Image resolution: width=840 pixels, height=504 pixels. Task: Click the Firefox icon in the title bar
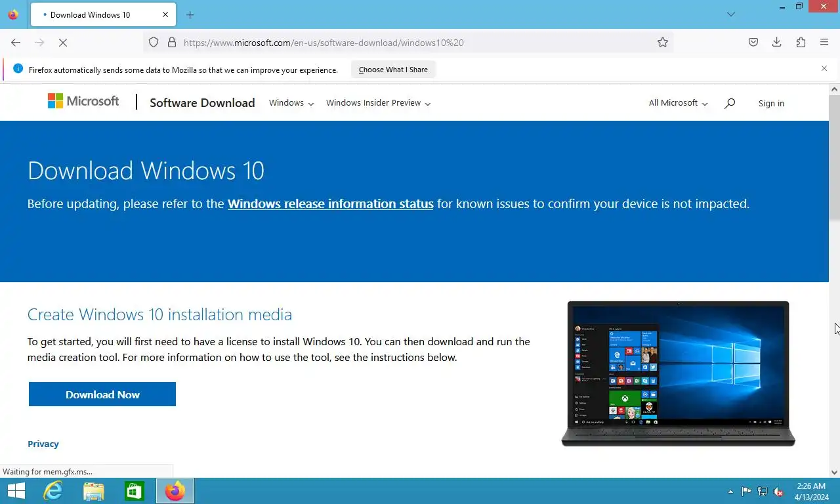coord(13,14)
